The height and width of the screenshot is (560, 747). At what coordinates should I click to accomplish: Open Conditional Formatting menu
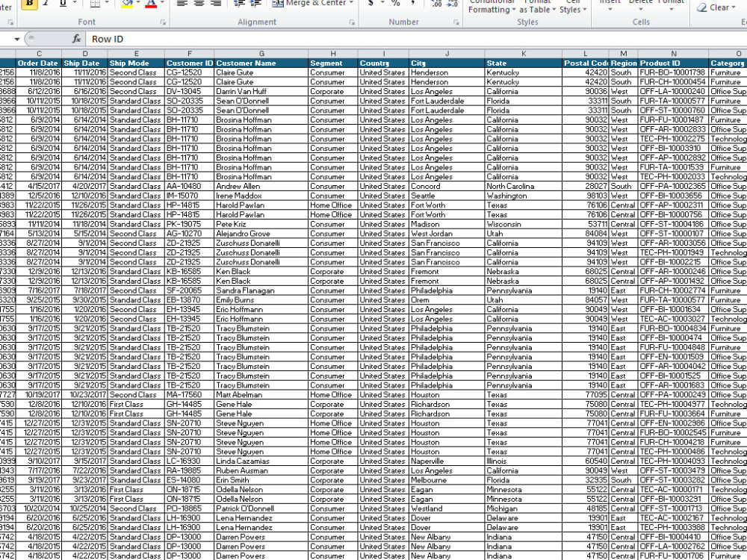tap(492, 6)
